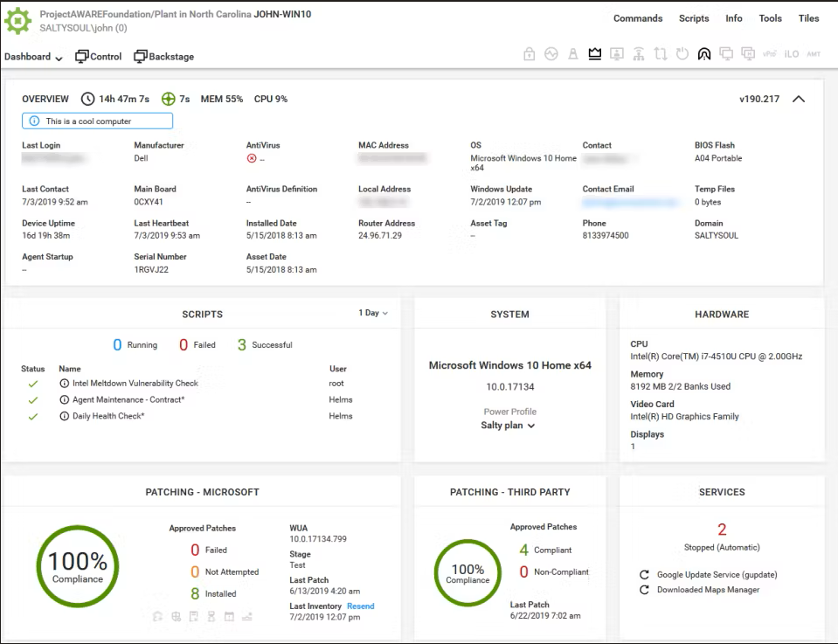Click the heartbeat pulse monitor icon
The width and height of the screenshot is (838, 644).
pyautogui.click(x=551, y=54)
